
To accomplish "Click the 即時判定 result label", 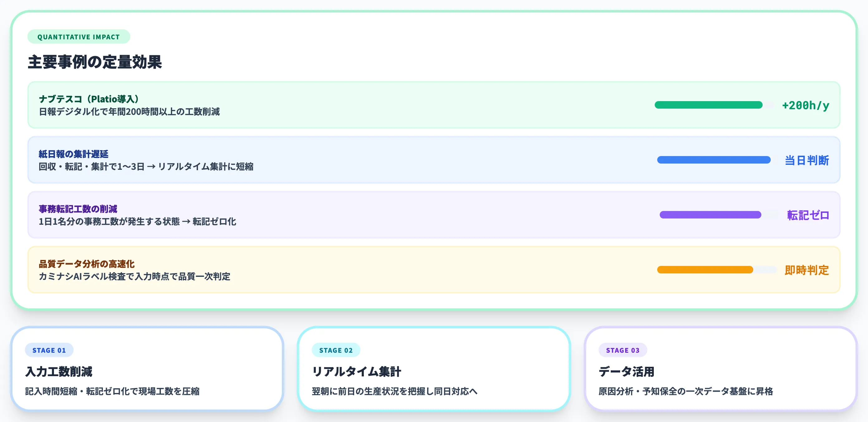I will (806, 270).
